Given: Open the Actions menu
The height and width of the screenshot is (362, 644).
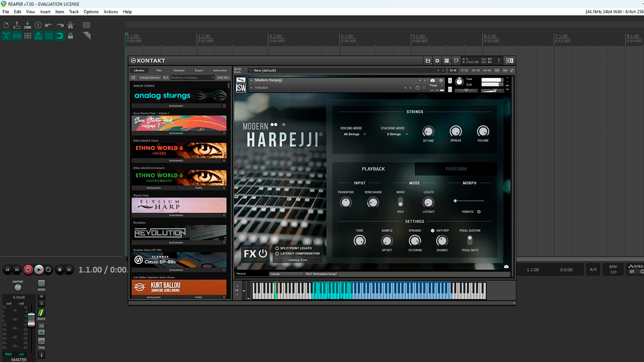Looking at the screenshot, I should 111,12.
